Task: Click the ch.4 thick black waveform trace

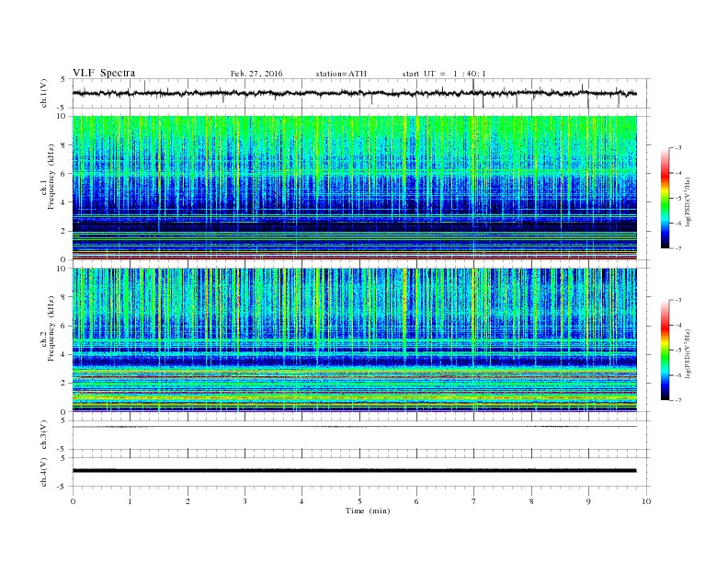Action: coord(354,471)
